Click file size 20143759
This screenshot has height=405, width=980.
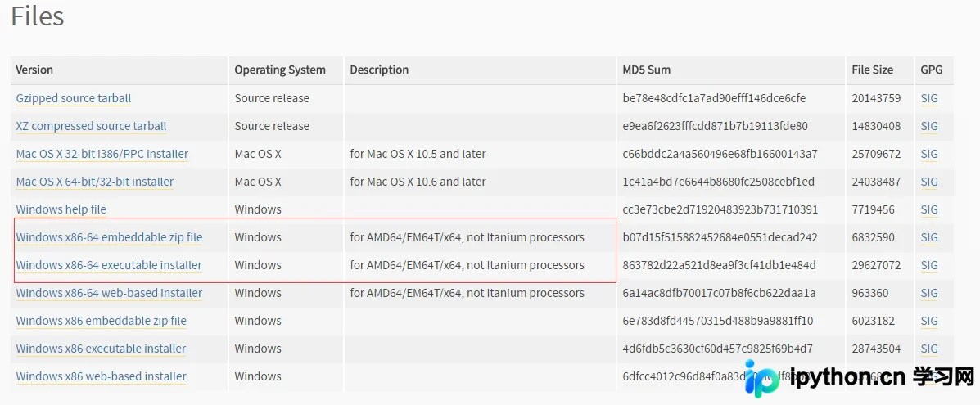tap(876, 98)
